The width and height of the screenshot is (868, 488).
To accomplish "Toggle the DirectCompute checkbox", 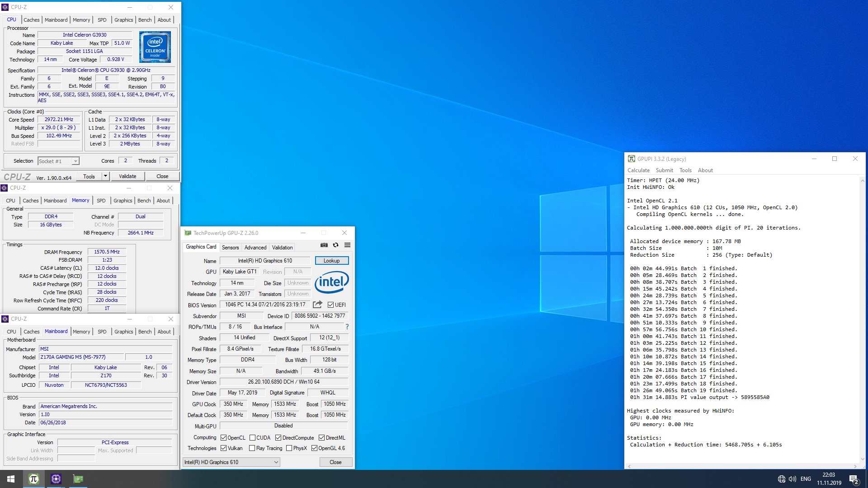I will pos(278,437).
